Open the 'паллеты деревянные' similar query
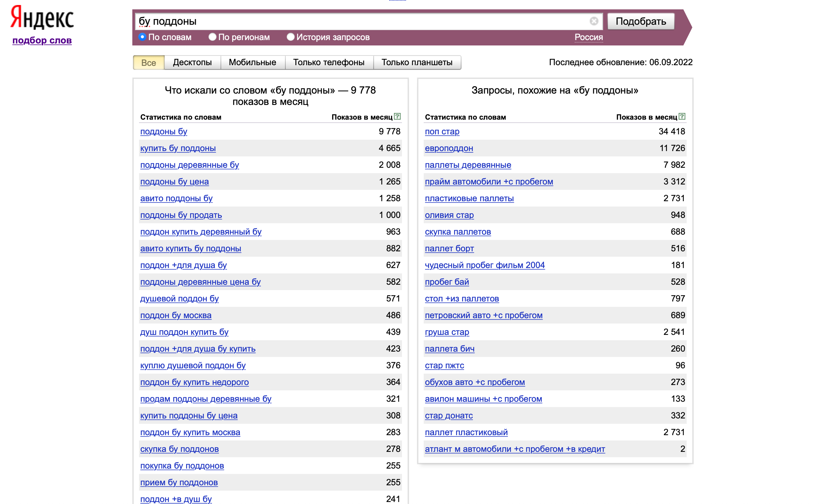The height and width of the screenshot is (504, 824). tap(468, 165)
